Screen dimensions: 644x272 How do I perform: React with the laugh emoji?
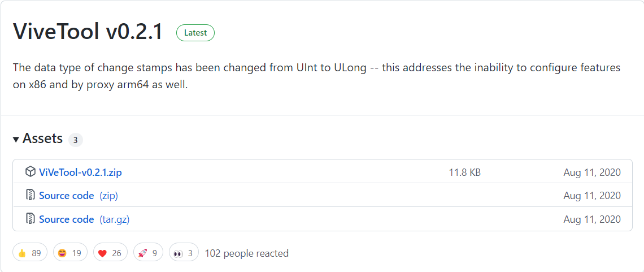click(x=70, y=253)
